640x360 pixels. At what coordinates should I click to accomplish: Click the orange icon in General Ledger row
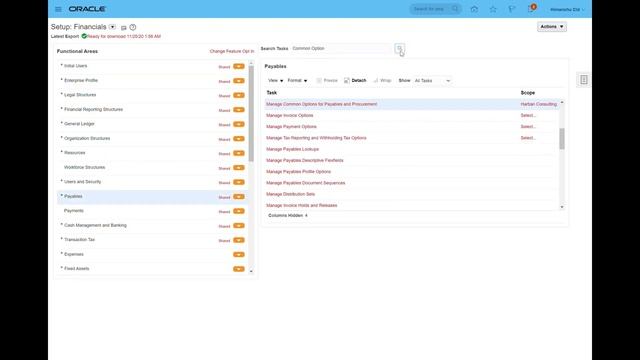pos(239,124)
